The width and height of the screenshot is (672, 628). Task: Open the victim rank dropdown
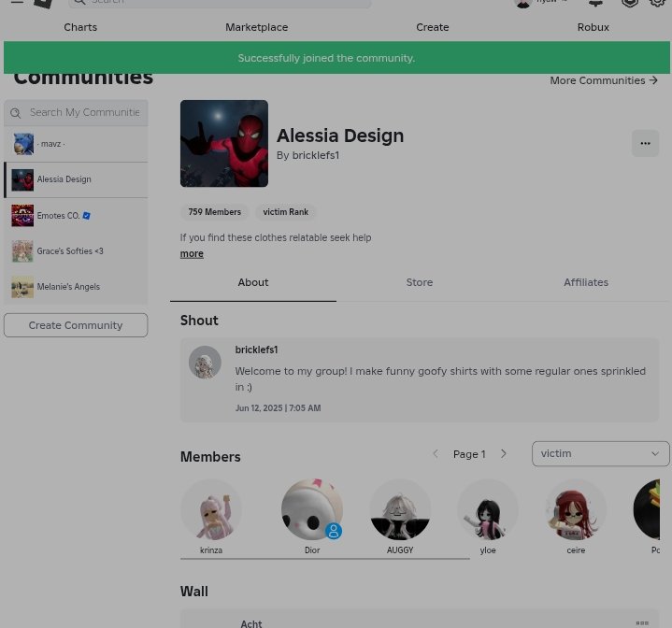(x=600, y=453)
